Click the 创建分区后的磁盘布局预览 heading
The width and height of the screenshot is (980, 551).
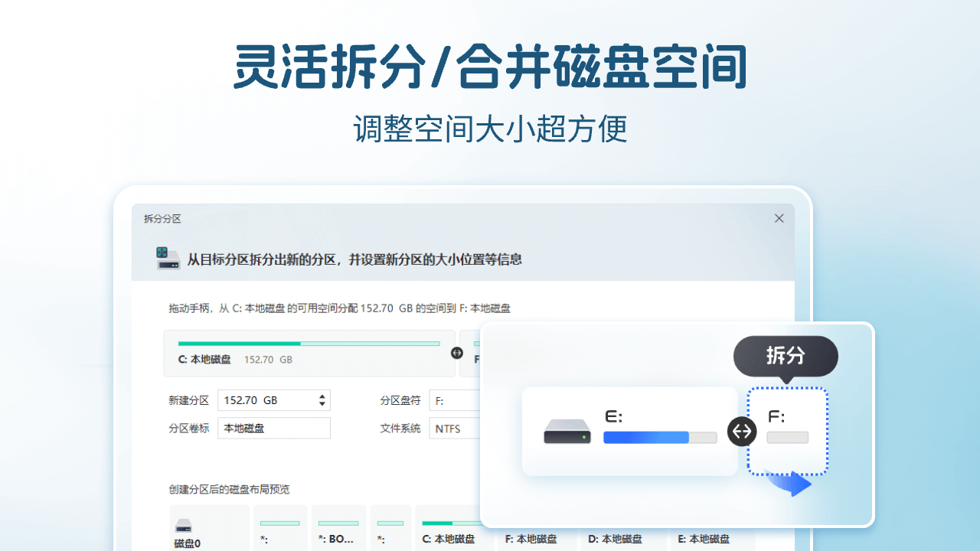point(230,490)
